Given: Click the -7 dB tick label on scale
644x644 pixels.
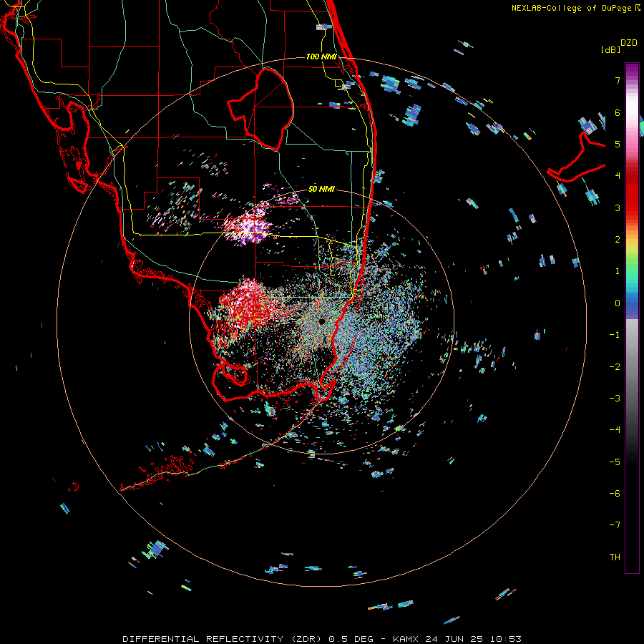Looking at the screenshot, I should point(615,525).
